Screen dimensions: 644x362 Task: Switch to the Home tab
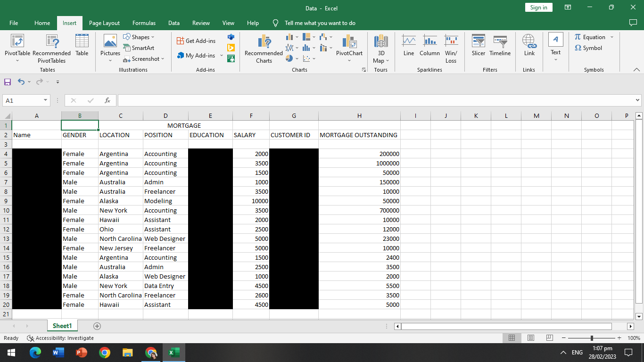click(x=42, y=23)
